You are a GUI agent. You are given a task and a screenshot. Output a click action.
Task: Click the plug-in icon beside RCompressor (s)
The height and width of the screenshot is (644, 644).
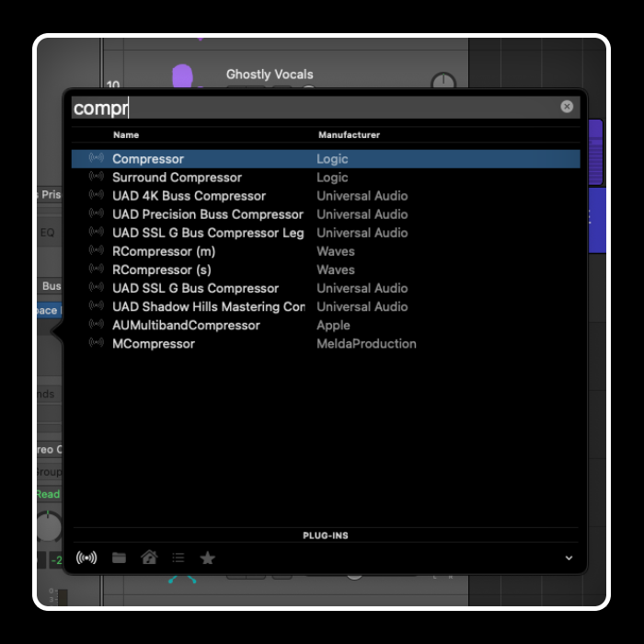97,269
